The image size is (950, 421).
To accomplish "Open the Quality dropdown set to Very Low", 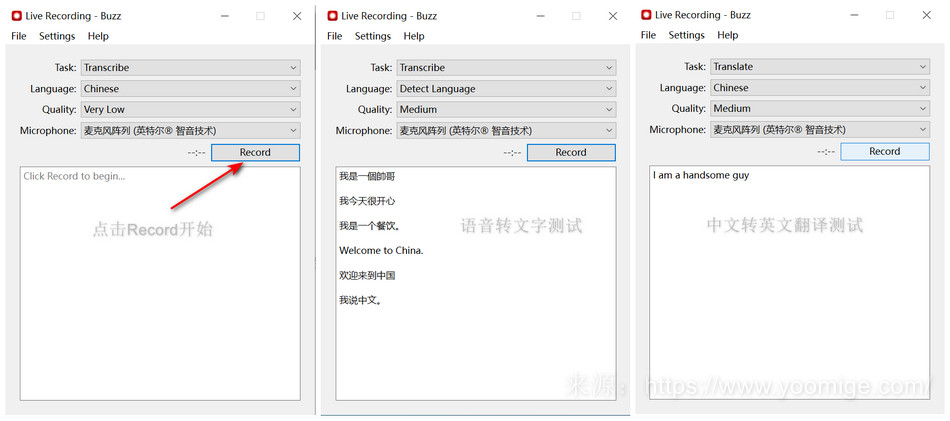I will (x=190, y=110).
